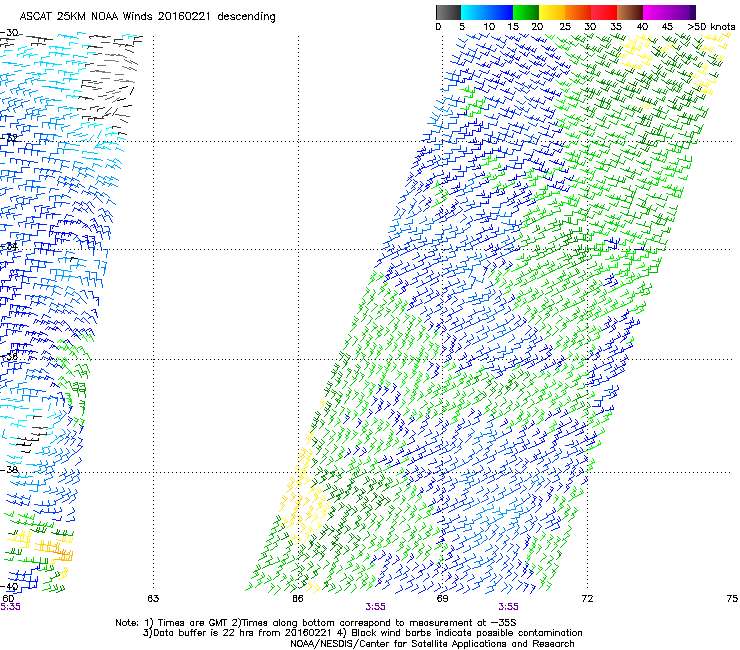Click the latitude label '-38'

point(9,470)
